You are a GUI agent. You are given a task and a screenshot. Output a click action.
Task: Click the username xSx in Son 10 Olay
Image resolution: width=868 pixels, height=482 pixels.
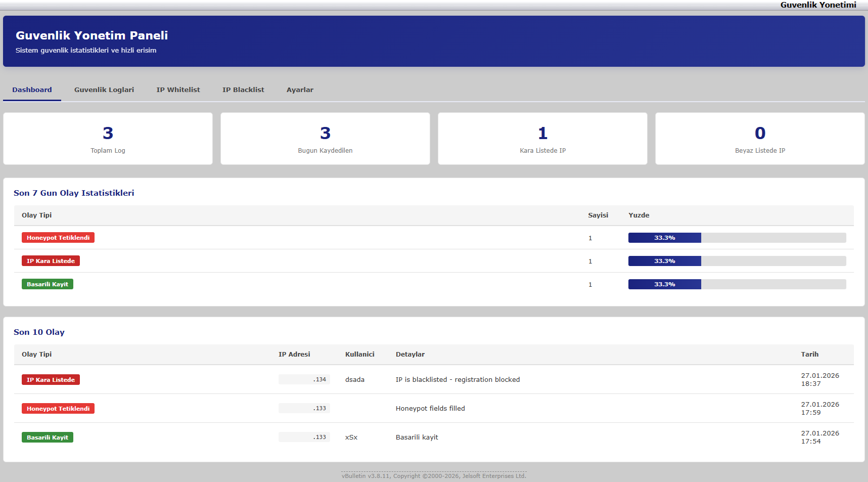(351, 437)
